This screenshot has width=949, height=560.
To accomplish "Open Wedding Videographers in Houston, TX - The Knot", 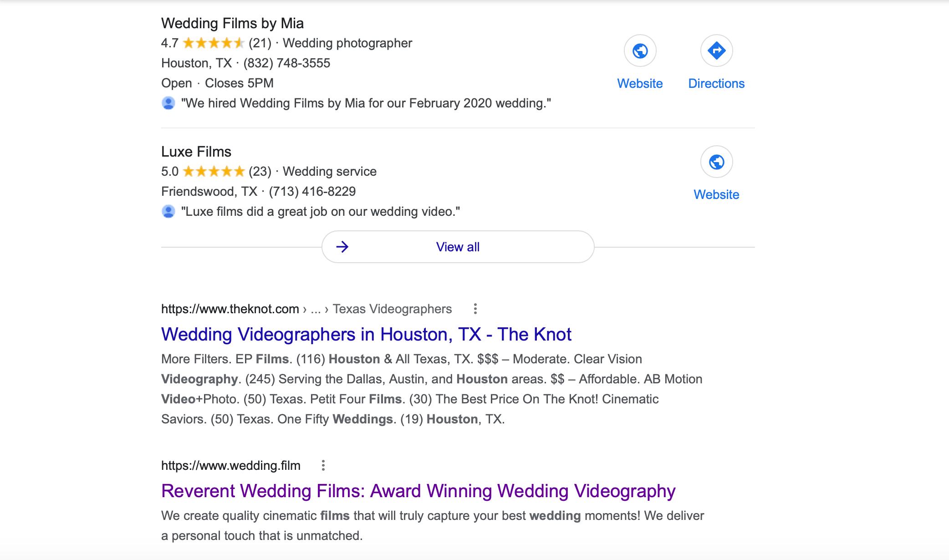I will click(x=366, y=334).
